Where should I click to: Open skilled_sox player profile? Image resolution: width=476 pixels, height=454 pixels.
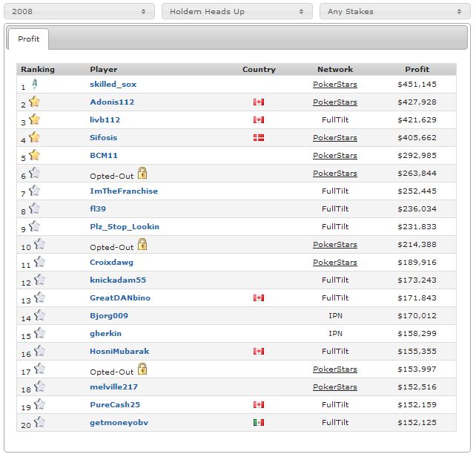113,85
